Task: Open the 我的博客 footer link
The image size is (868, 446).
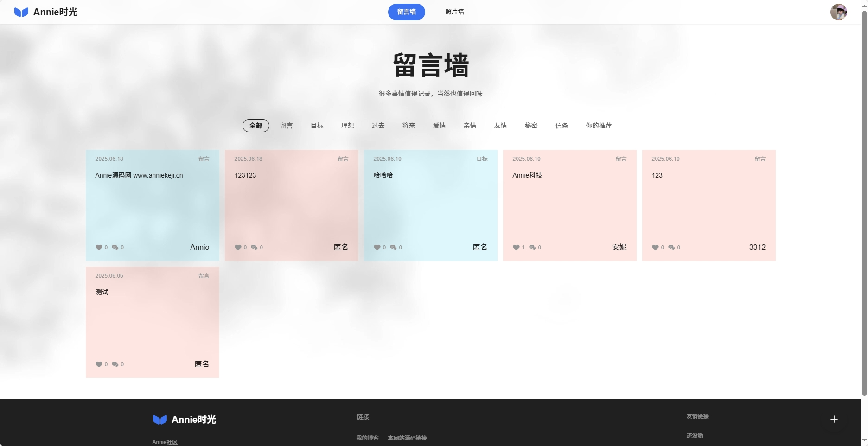Action: point(367,438)
